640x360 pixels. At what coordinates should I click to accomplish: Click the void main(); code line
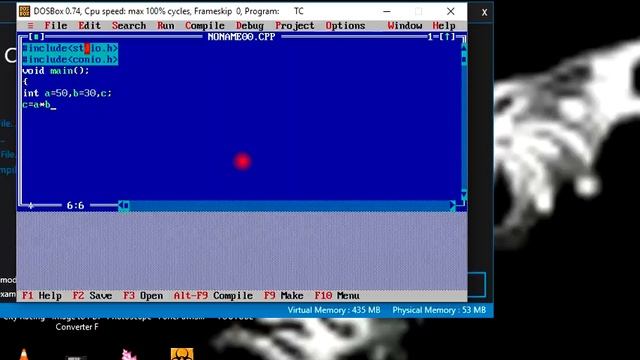point(56,71)
